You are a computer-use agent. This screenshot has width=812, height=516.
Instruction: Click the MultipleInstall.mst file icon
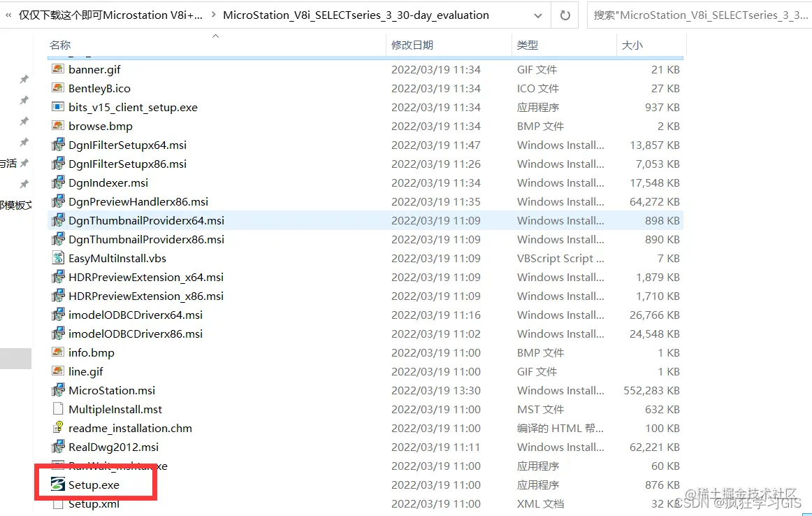tap(58, 409)
